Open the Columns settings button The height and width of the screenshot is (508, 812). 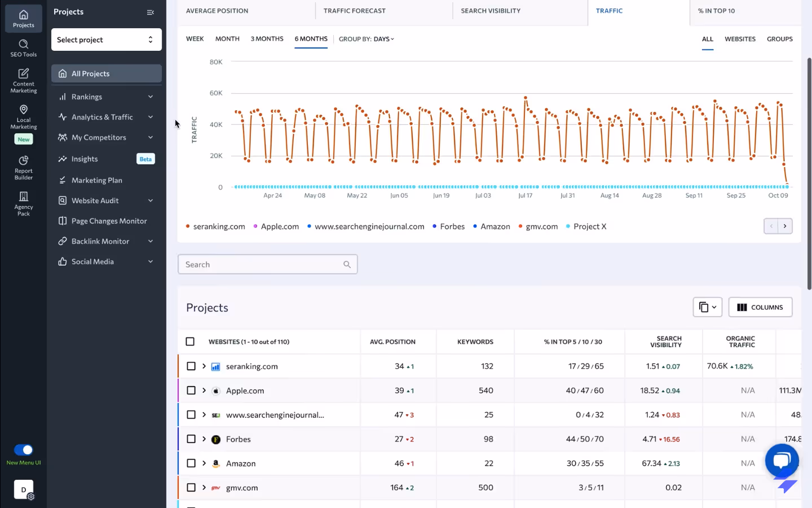click(760, 307)
